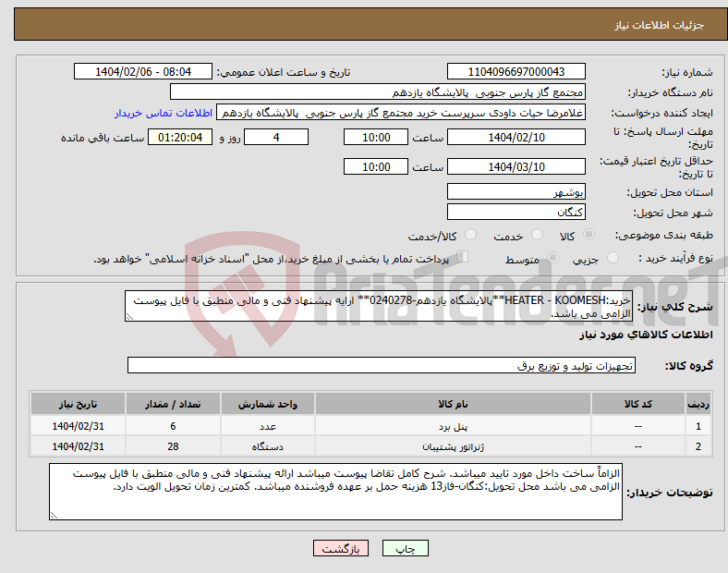Click the response deadline time field 10:00
This screenshot has width=728, height=573.
[376, 137]
